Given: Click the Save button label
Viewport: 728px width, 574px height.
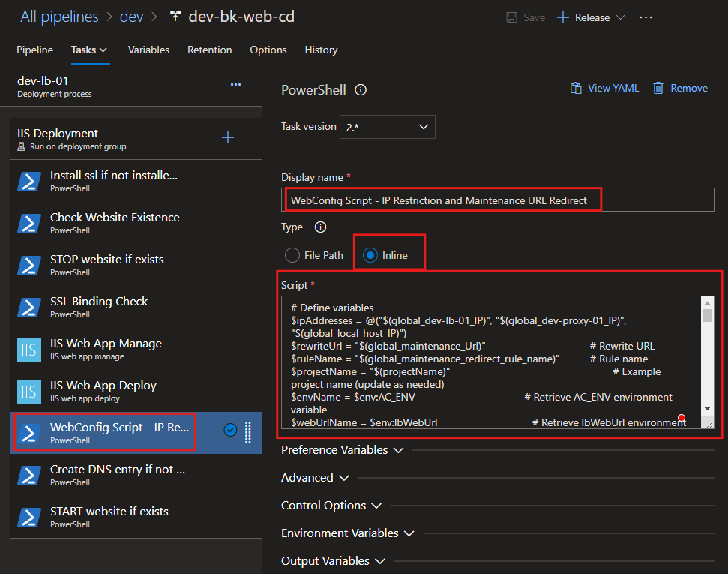Looking at the screenshot, I should click(x=535, y=18).
